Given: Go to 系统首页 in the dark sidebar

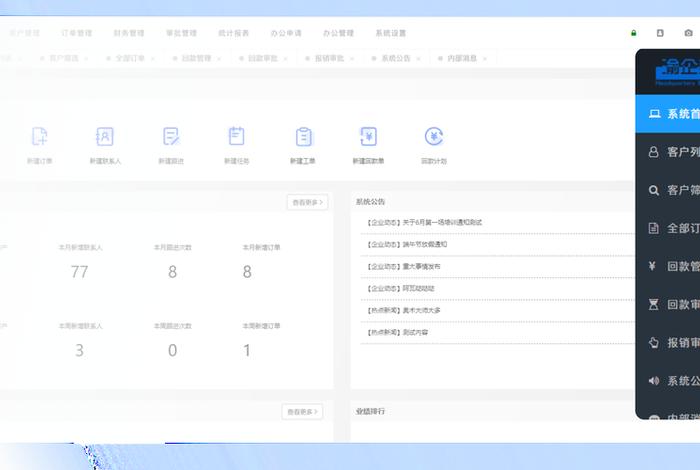Looking at the screenshot, I should 667,113.
